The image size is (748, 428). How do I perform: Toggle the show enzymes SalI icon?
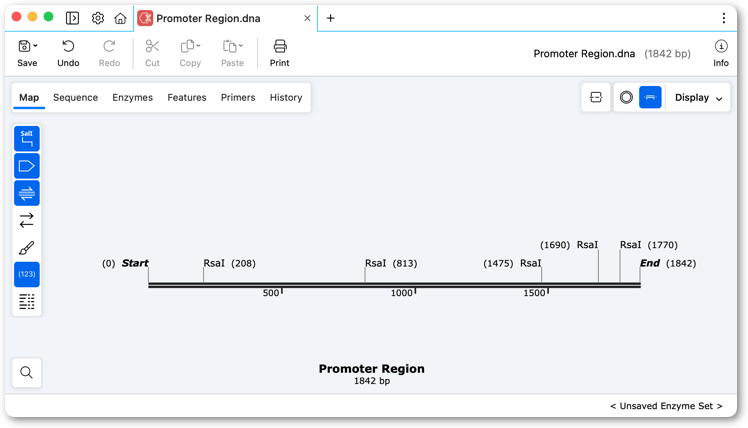click(x=27, y=138)
